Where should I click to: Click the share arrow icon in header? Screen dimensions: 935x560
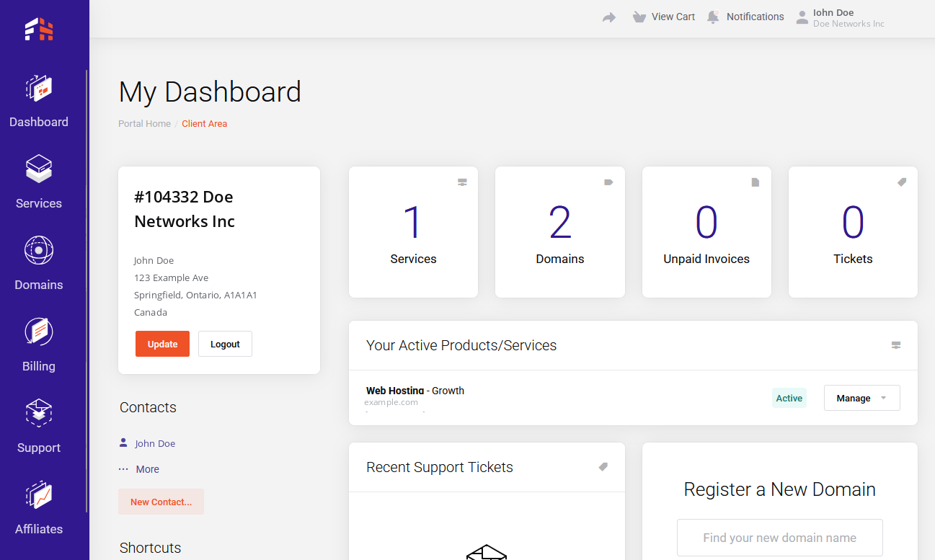(609, 17)
